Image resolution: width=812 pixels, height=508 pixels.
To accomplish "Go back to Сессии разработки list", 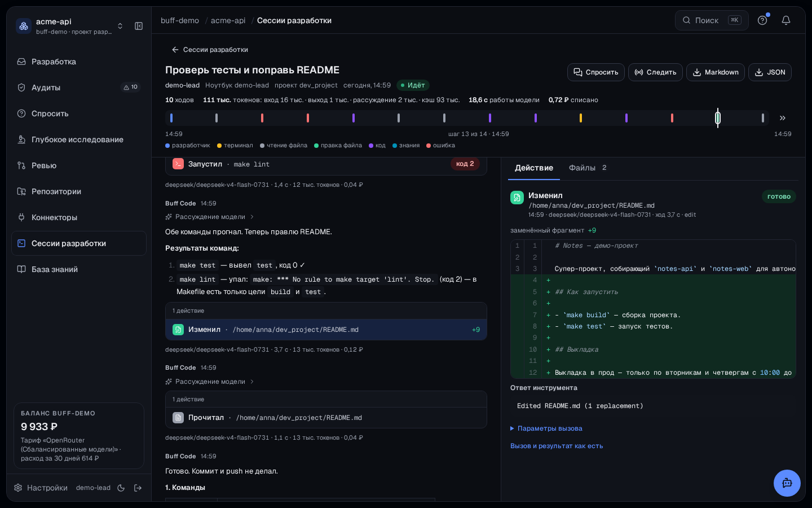I will (210, 50).
